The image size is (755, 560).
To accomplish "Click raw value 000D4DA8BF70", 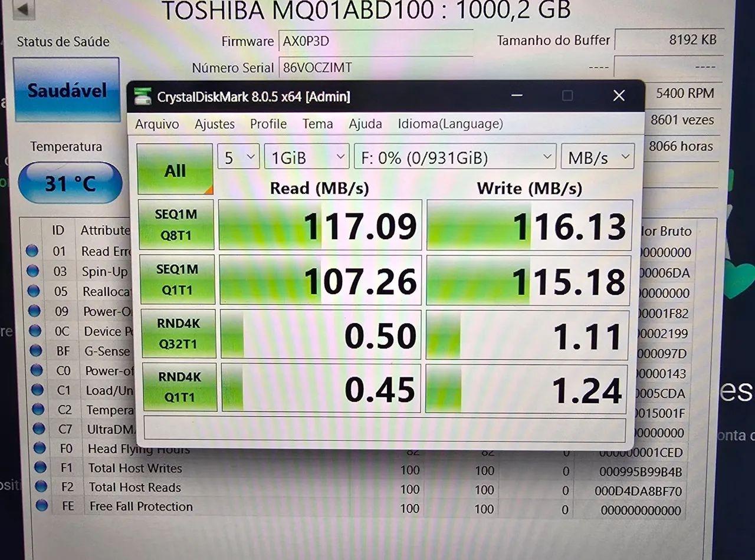I will click(x=638, y=491).
